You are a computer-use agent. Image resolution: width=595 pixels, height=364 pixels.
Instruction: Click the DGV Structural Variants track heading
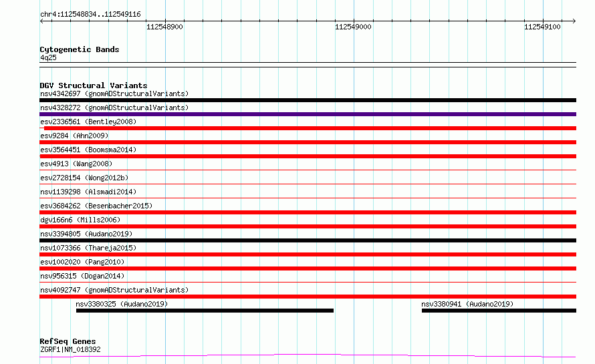coord(94,85)
